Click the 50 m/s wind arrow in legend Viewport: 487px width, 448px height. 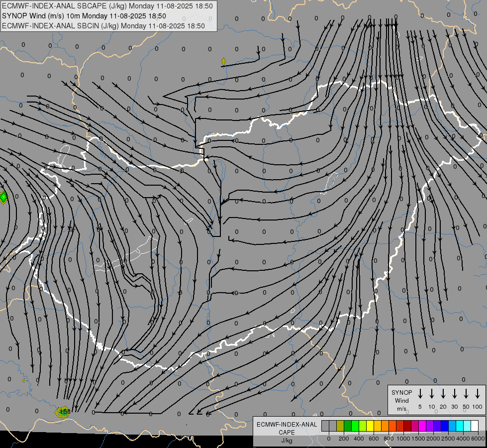coord(466,394)
